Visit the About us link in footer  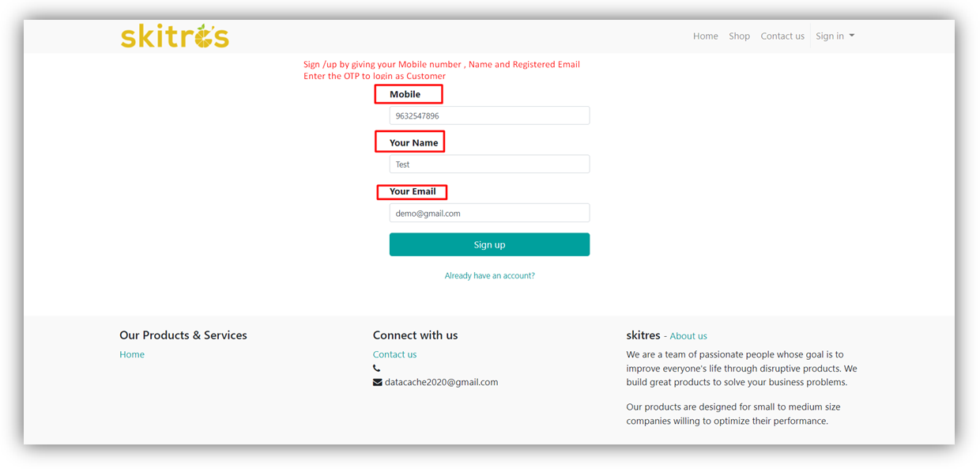coord(688,336)
